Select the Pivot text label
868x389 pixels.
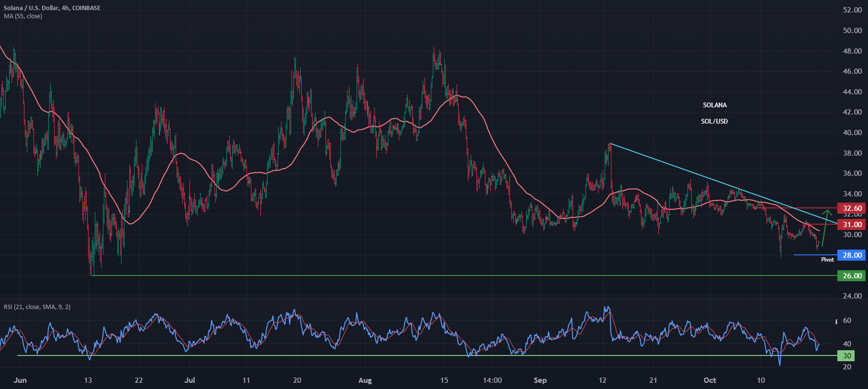(x=827, y=260)
